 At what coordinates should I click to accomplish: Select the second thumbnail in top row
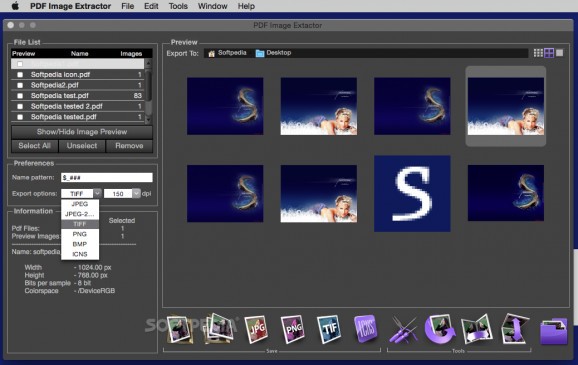coord(318,106)
